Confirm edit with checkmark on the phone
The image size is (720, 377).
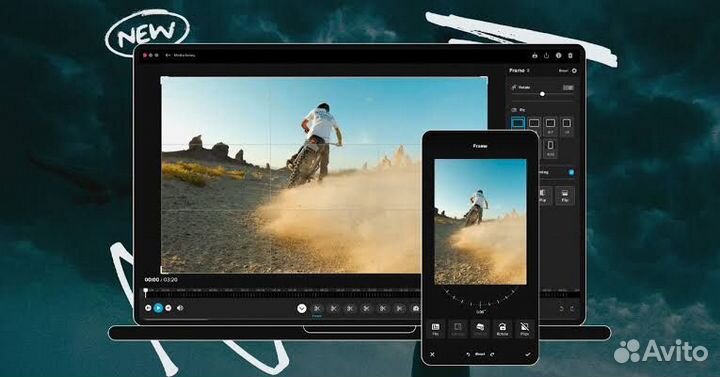(528, 354)
